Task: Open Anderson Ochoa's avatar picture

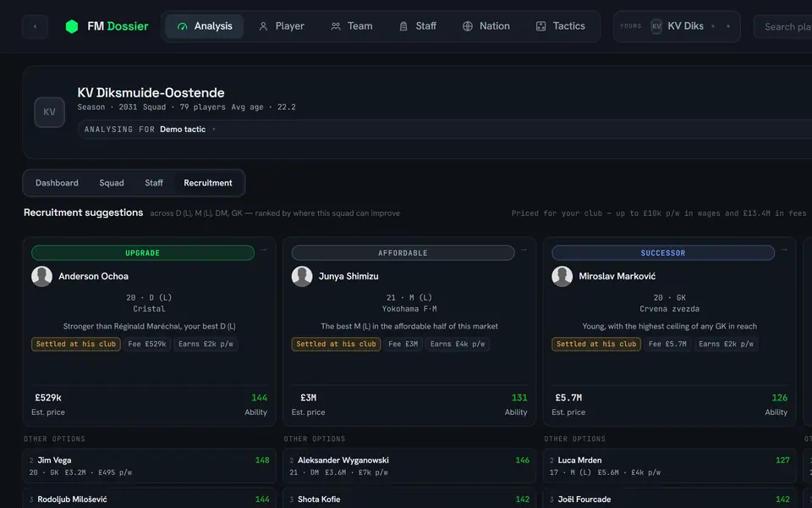Action: coord(42,276)
